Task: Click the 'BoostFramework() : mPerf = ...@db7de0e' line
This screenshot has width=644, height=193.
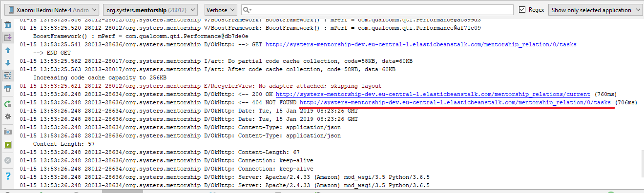Action: 141,37
